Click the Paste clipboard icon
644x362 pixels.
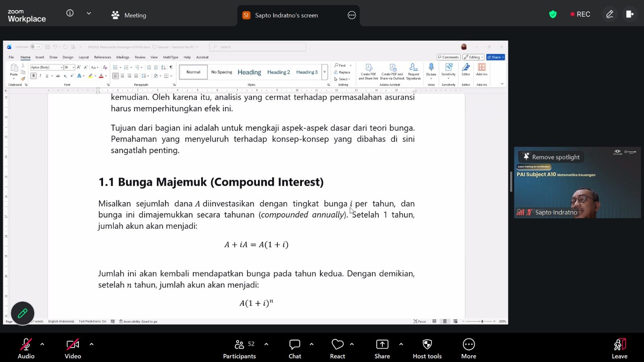pyautogui.click(x=14, y=68)
